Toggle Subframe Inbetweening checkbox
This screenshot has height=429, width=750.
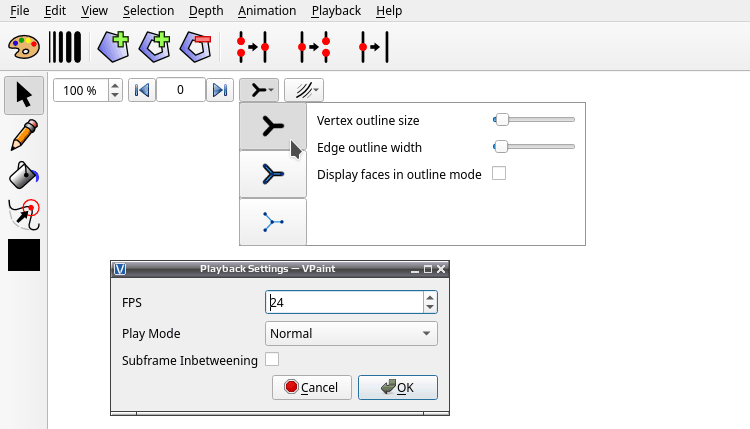tap(272, 359)
